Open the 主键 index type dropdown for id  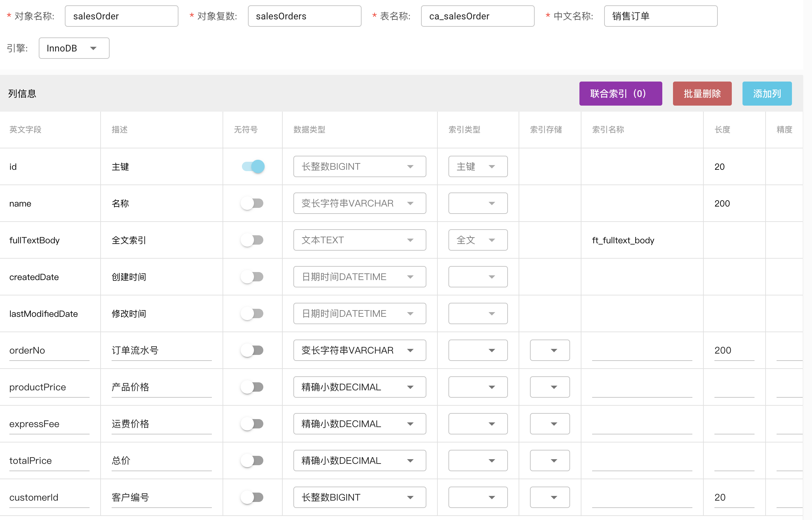[x=478, y=166]
